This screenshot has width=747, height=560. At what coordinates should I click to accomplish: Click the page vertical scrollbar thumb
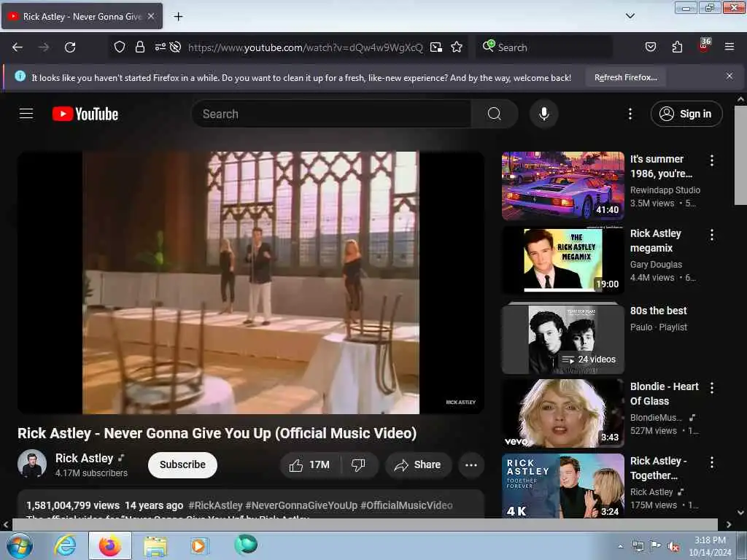pos(740,155)
